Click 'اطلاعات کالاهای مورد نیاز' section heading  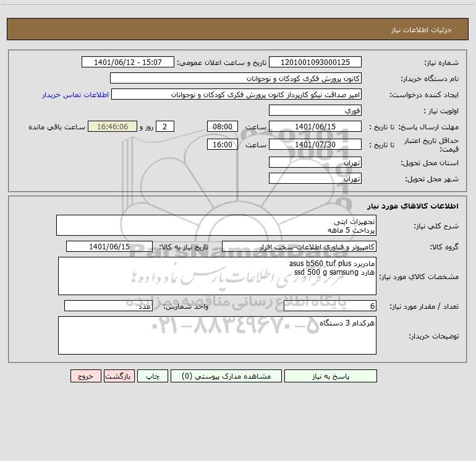pyautogui.click(x=412, y=206)
